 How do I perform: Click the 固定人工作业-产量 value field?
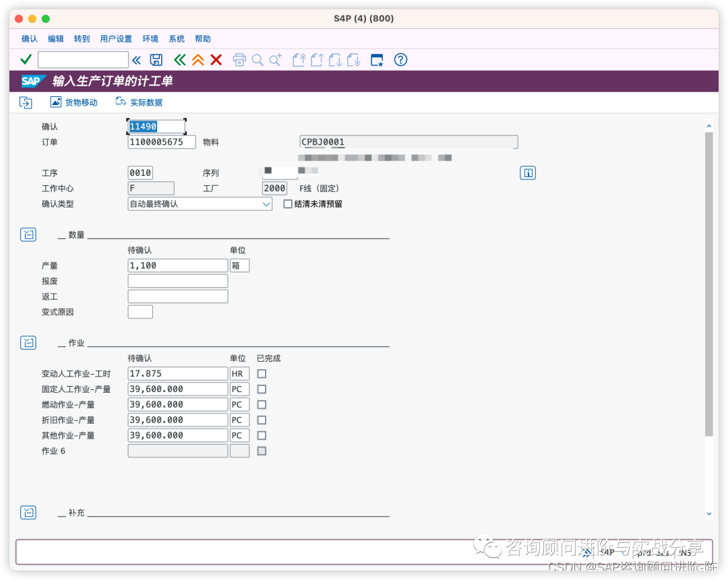point(178,389)
